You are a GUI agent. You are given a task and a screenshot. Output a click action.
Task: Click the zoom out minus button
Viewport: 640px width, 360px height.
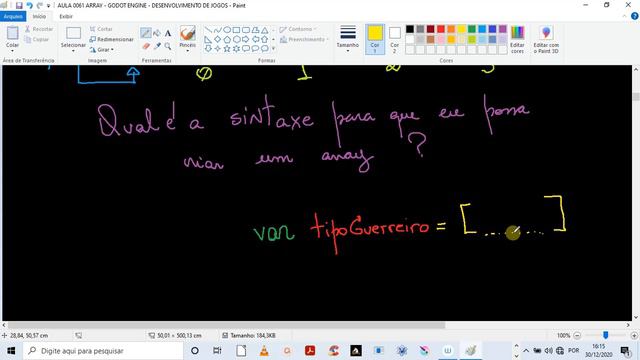[577, 335]
